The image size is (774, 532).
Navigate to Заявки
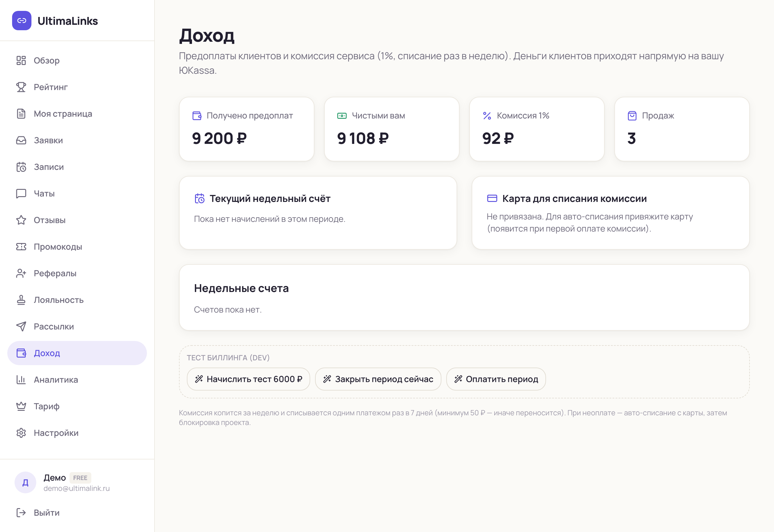click(x=77, y=140)
